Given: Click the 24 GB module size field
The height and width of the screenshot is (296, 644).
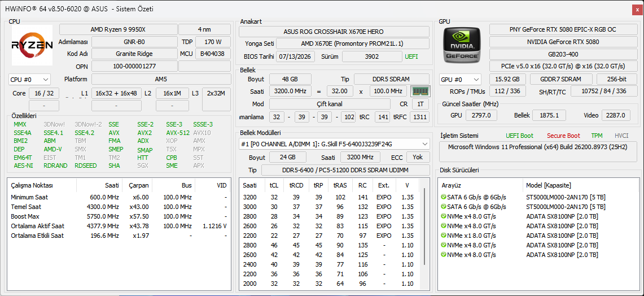Looking at the screenshot, I should (288, 157).
